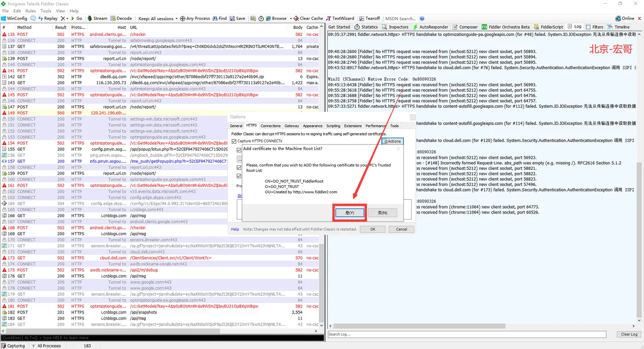This screenshot has width=644, height=349.
Task: Switch to the Composer tab
Action: [465, 27]
